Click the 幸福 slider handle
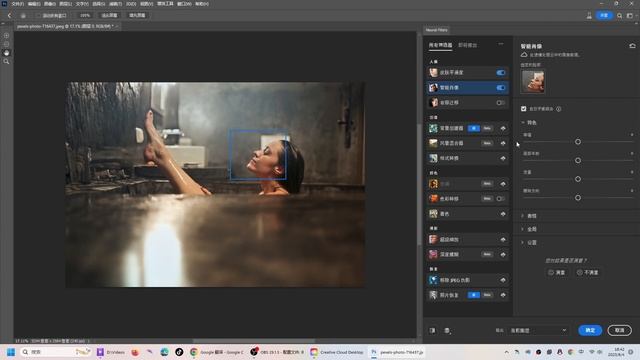640x360 pixels. coord(578,142)
